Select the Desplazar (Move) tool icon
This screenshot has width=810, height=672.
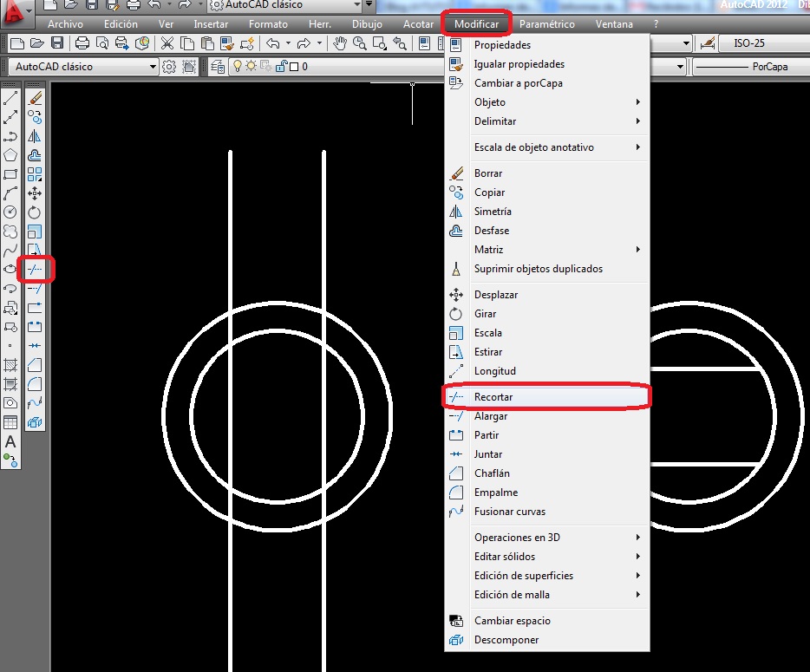click(x=35, y=192)
